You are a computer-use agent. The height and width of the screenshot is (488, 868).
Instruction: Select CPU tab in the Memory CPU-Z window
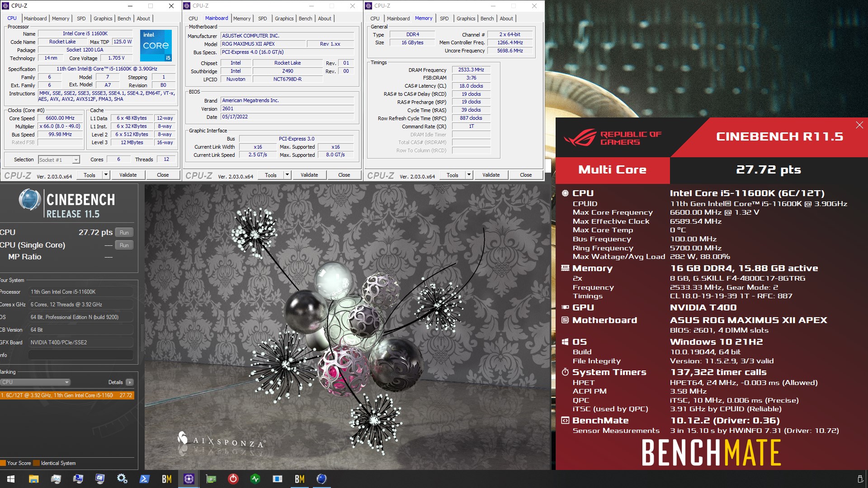tap(375, 19)
